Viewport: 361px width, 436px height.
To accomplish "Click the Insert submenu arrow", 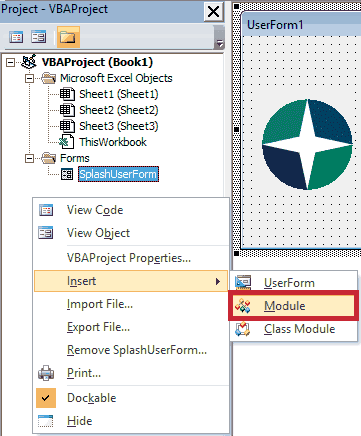I will [x=218, y=281].
